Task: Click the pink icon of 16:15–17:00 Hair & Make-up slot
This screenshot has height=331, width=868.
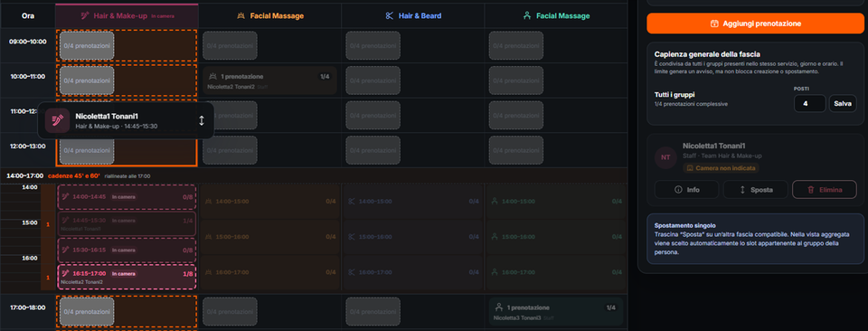Action: [x=65, y=273]
